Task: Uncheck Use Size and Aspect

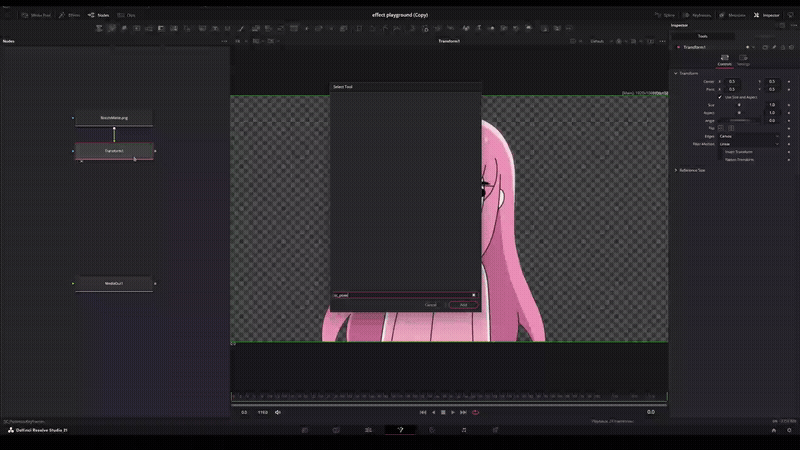Action: tap(720, 97)
